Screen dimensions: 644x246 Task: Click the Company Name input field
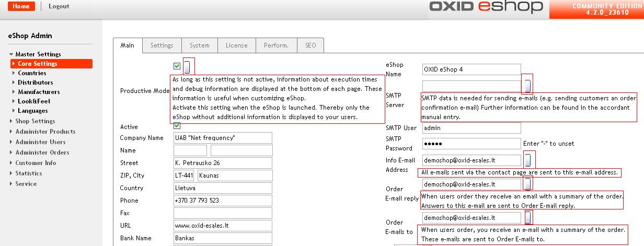point(223,138)
